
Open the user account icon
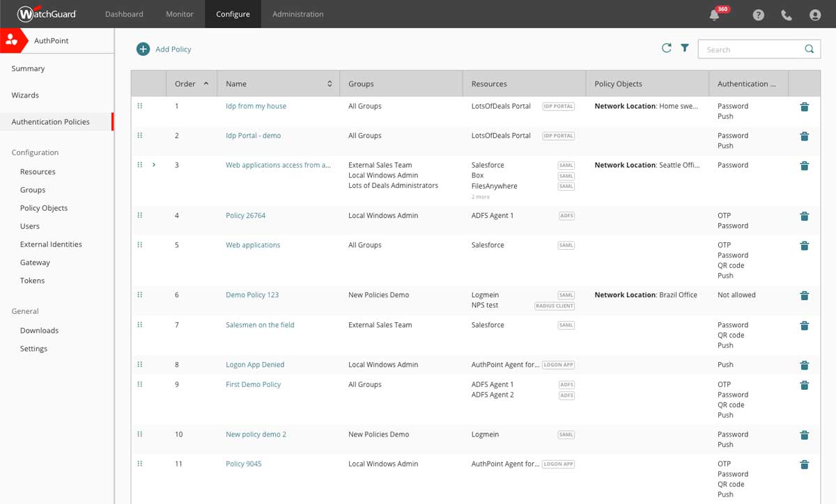click(x=815, y=15)
